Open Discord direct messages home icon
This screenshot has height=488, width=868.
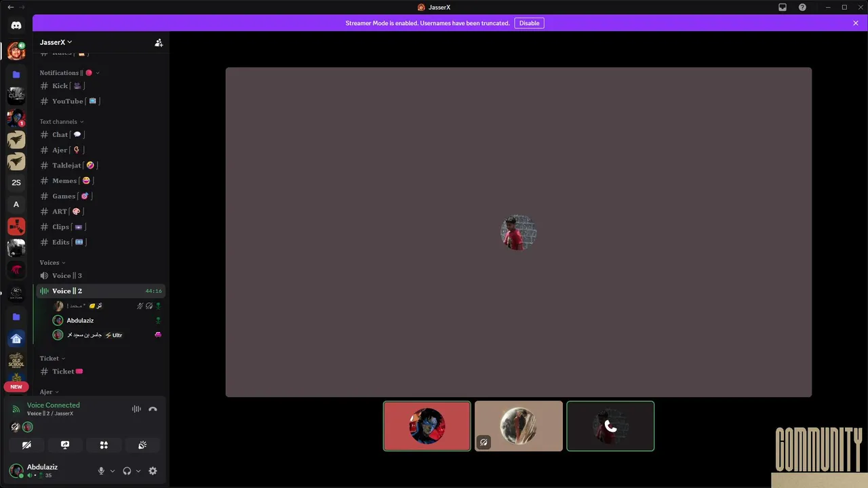click(x=16, y=25)
